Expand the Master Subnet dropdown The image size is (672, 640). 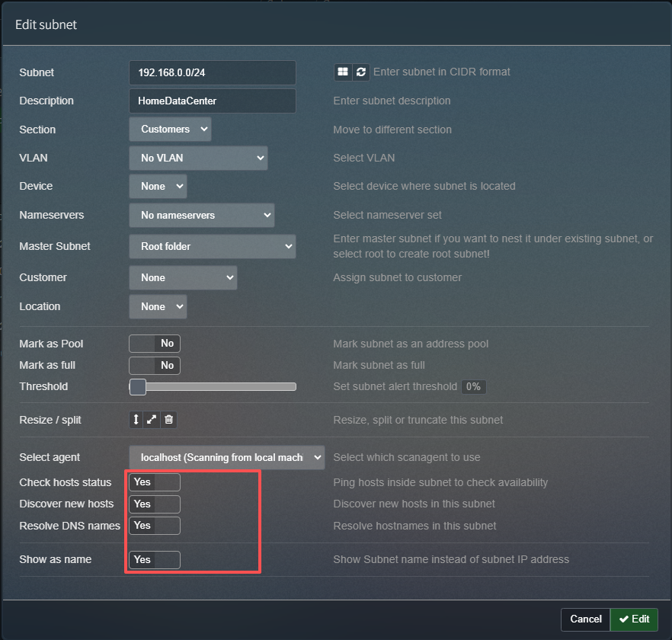click(212, 247)
